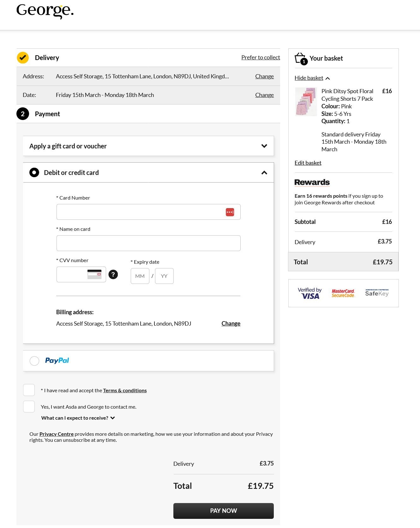This screenshot has width=420, height=528.
Task: Click the basket Total £19.75 amount
Action: tap(382, 262)
